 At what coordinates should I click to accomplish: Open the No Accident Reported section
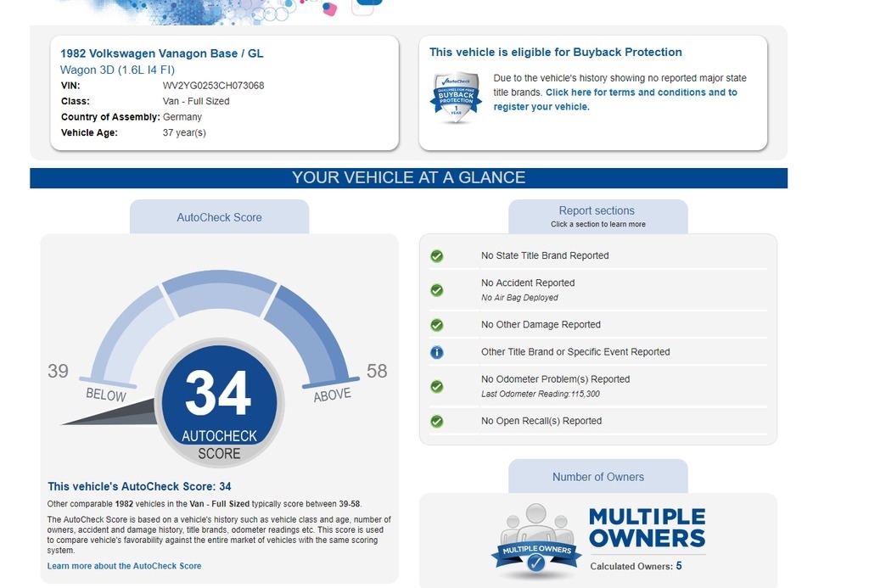point(528,283)
